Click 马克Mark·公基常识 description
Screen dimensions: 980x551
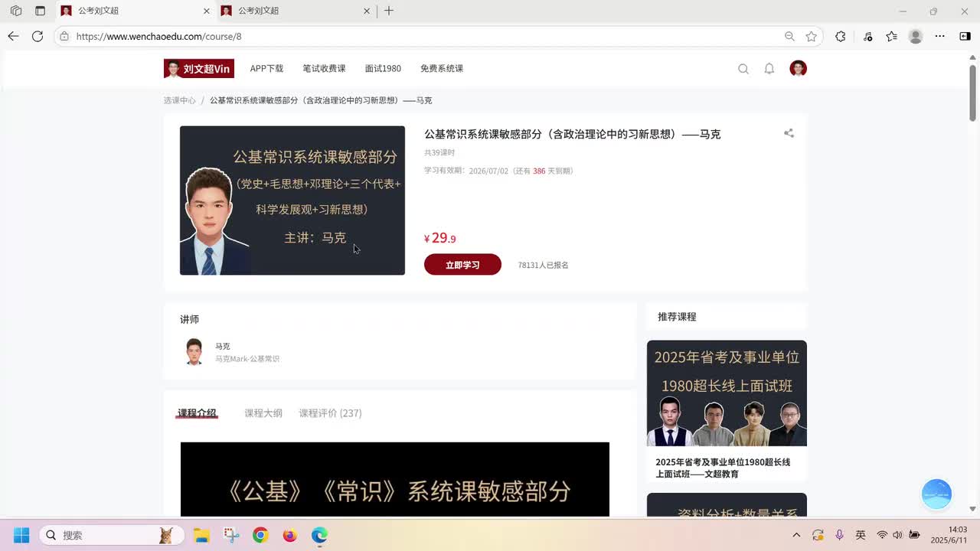pos(247,359)
